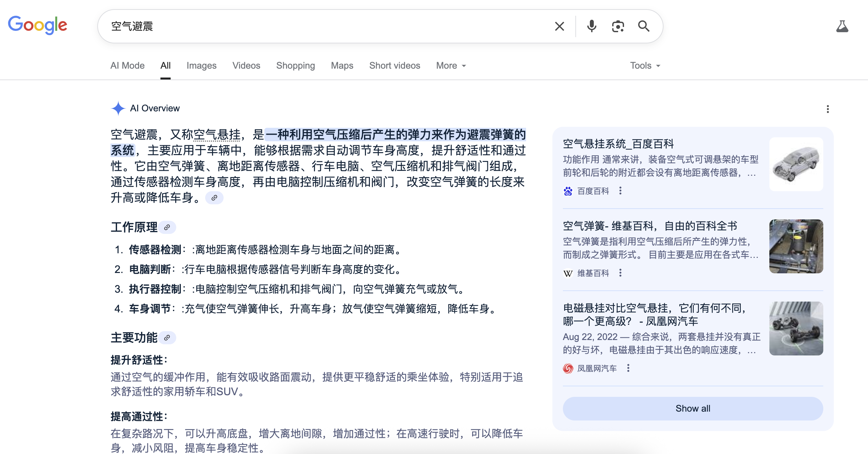
Task: Click the 凤凰网汽车 red swirl favicon
Action: pyautogui.click(x=568, y=369)
